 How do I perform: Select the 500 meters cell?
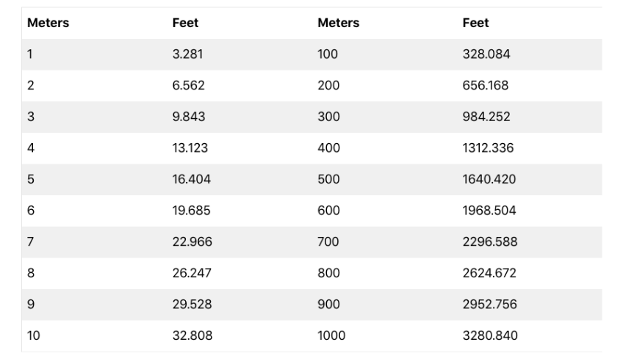(x=328, y=180)
